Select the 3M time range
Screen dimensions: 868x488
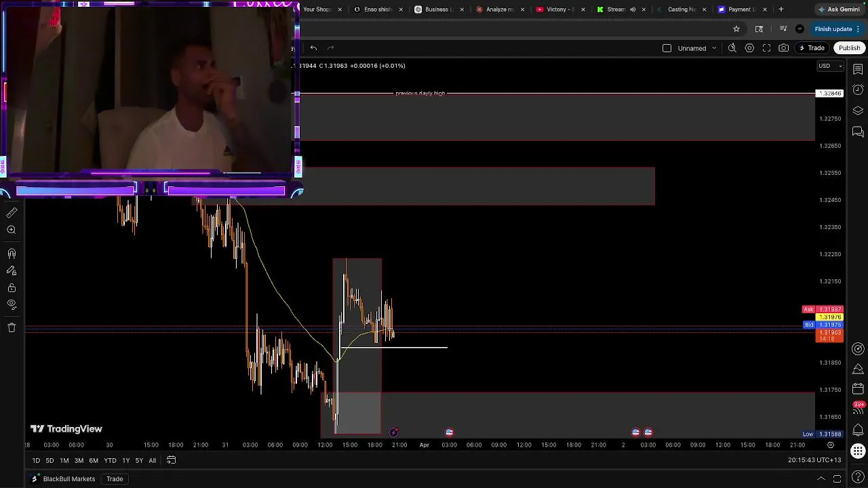pyautogui.click(x=79, y=461)
